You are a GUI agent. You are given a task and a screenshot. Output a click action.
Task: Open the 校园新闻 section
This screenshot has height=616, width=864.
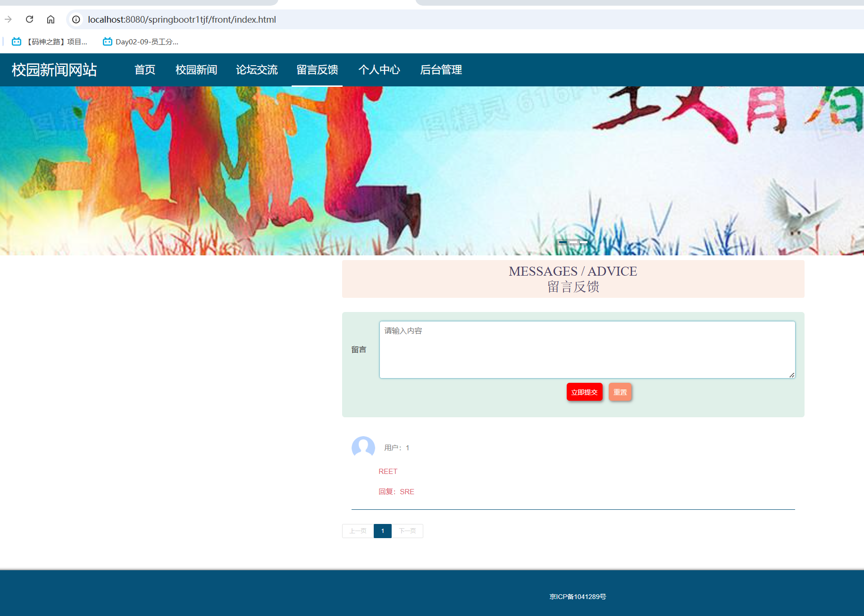pos(196,70)
